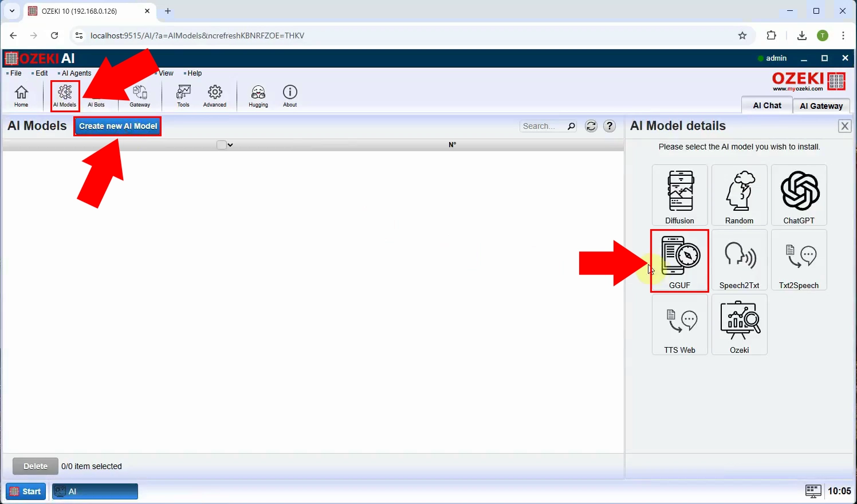This screenshot has height=504, width=857.
Task: Click into the Search input field
Action: tap(543, 126)
